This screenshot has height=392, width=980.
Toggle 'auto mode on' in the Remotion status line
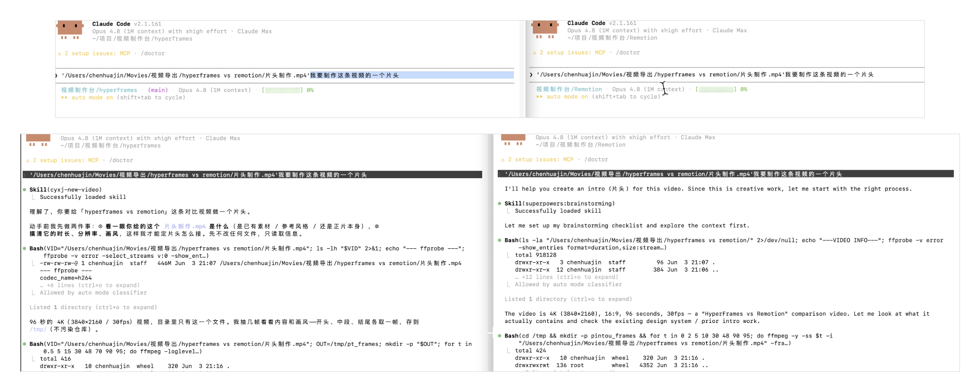coord(567,96)
